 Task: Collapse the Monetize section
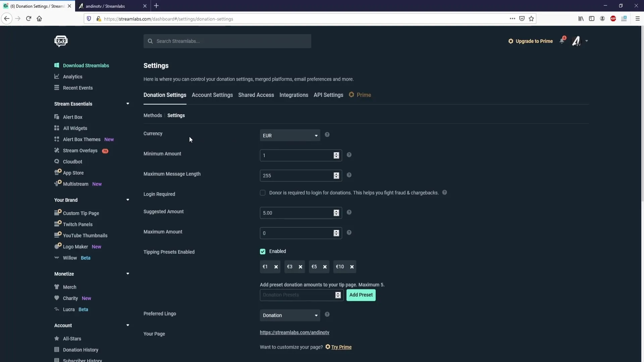point(127,274)
